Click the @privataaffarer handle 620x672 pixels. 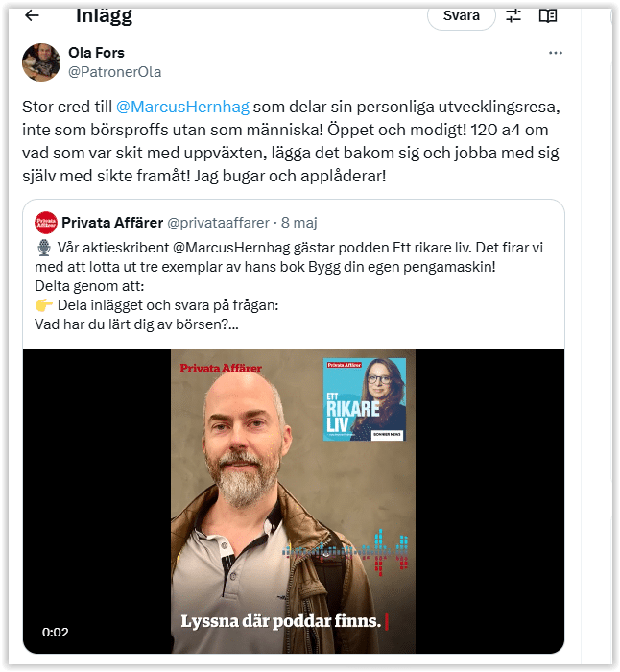[218, 223]
